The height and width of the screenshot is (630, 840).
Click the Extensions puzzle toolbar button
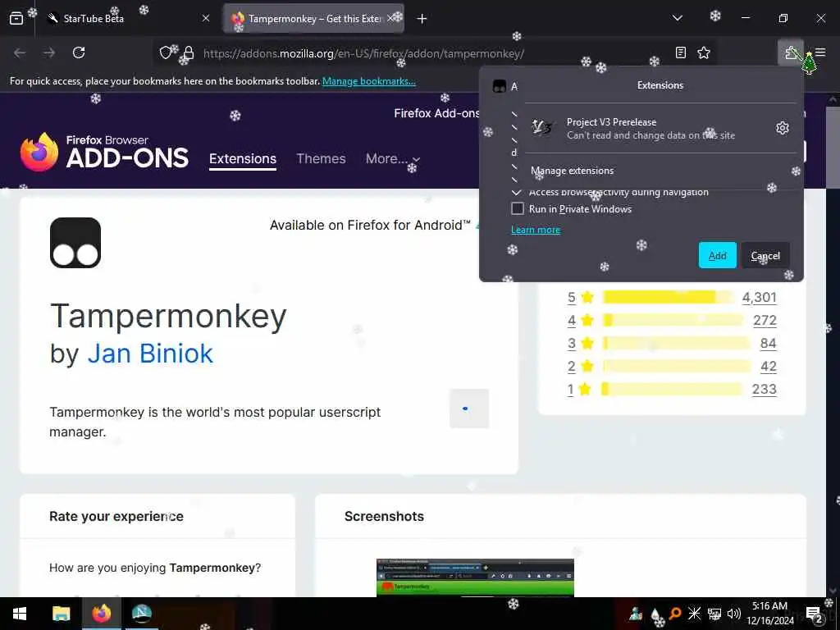(790, 52)
